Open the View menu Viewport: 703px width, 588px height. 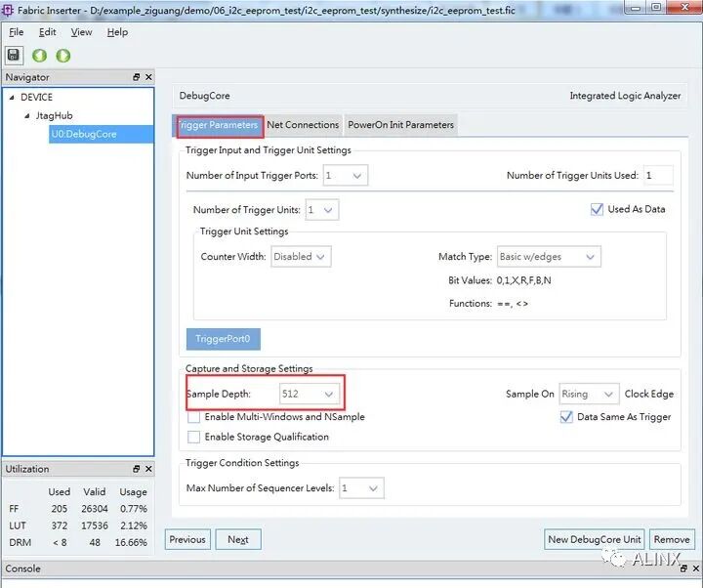(x=81, y=32)
